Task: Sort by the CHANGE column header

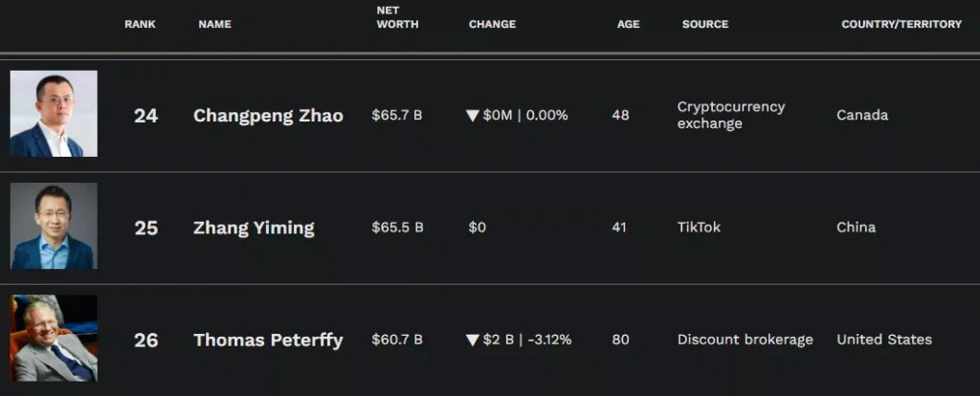Action: pos(493,24)
